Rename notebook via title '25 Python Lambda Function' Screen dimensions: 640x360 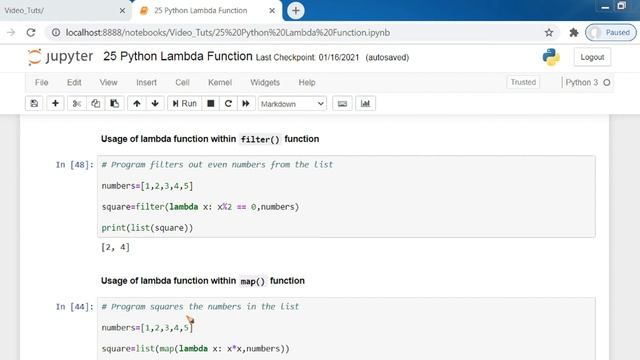click(178, 56)
